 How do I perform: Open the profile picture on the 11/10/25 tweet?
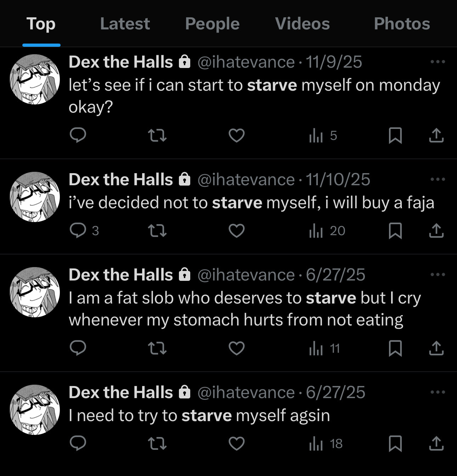tap(35, 197)
